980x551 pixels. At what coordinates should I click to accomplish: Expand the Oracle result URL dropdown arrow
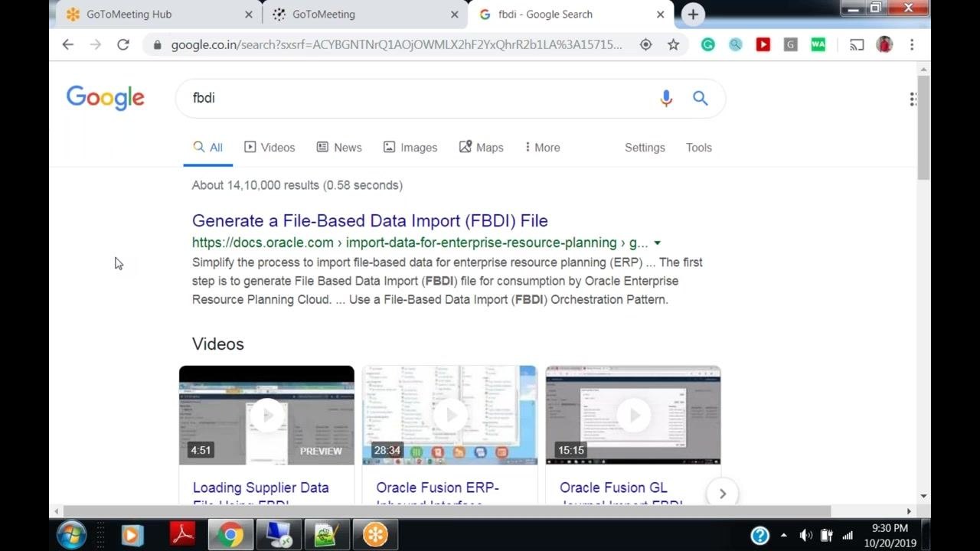(657, 243)
